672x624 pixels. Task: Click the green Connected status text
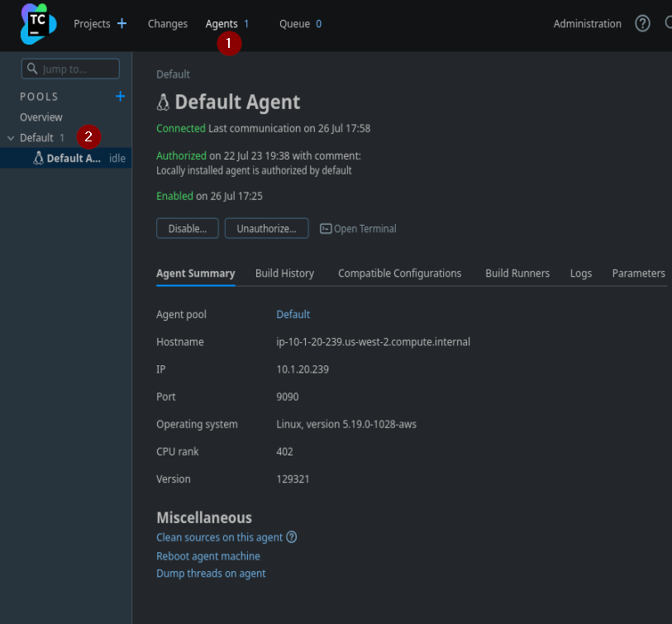[x=181, y=128]
